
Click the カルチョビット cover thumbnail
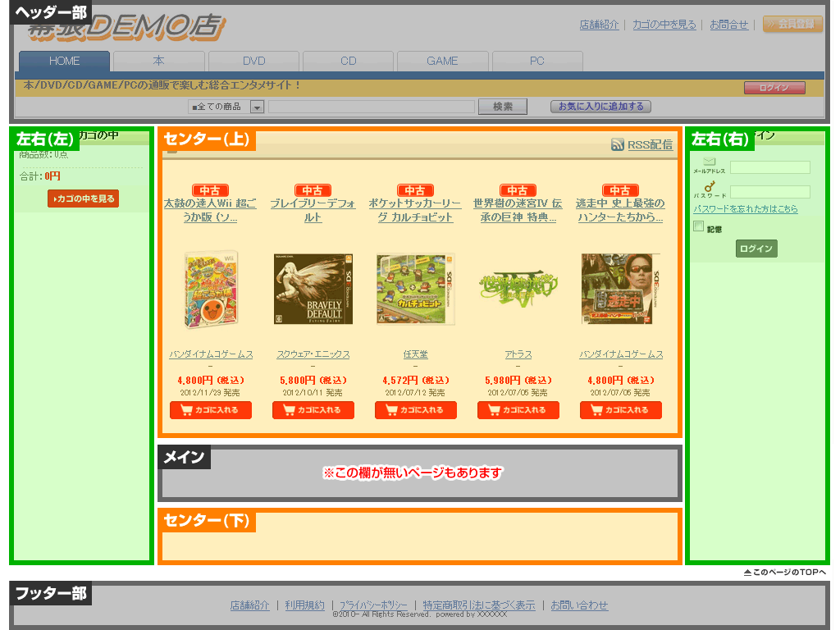[416, 290]
